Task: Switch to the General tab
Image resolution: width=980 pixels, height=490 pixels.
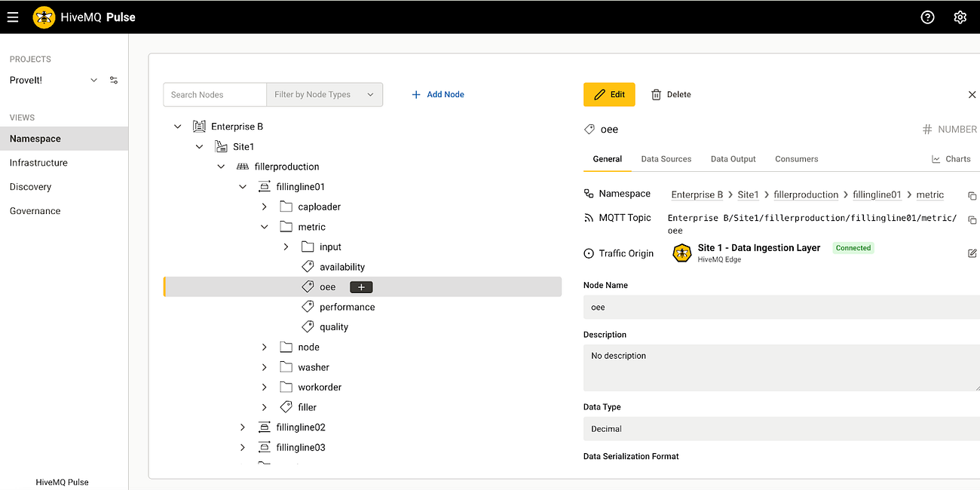Action: click(608, 159)
